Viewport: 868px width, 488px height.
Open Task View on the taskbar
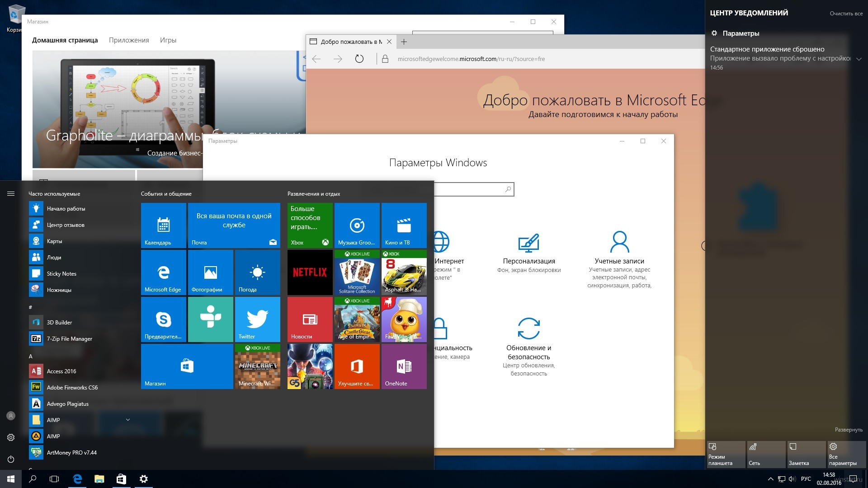pos(54,479)
